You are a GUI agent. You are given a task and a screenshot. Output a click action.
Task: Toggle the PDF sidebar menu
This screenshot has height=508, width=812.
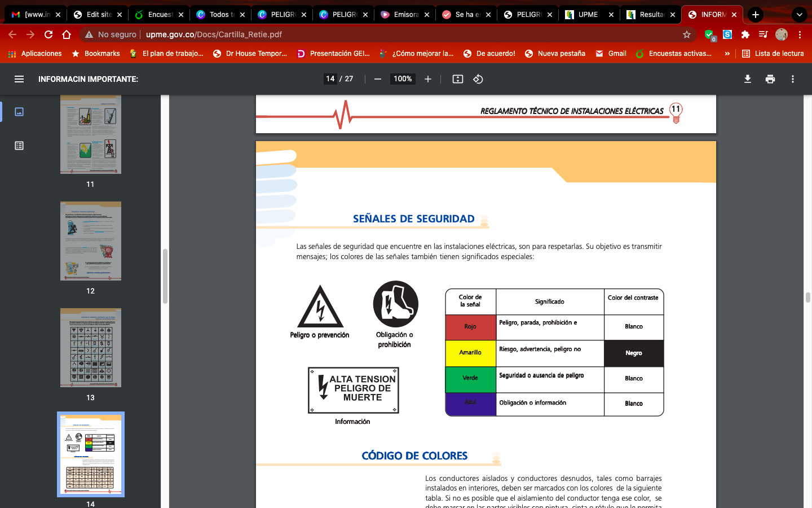[x=19, y=79]
